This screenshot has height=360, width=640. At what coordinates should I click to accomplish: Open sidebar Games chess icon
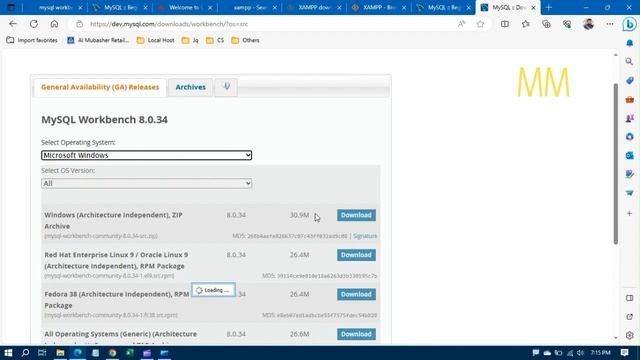tap(629, 118)
